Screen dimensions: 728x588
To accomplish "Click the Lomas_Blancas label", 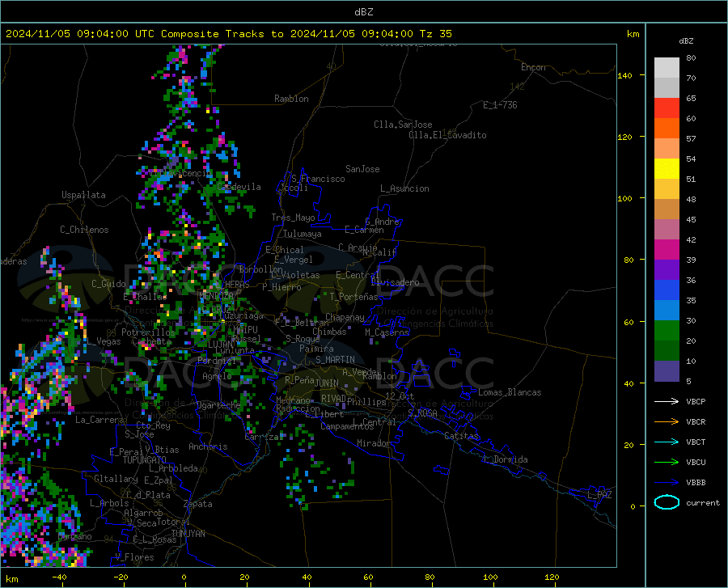I will click(510, 392).
